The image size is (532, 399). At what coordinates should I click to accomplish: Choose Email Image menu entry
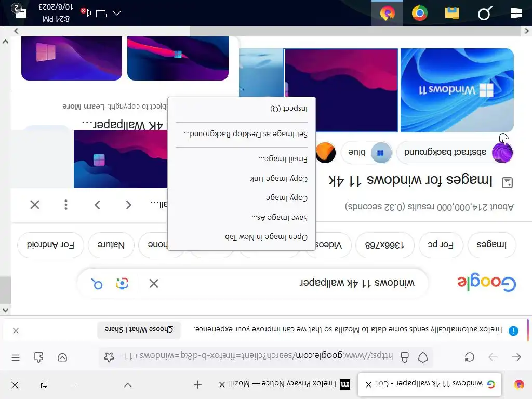[242, 159]
